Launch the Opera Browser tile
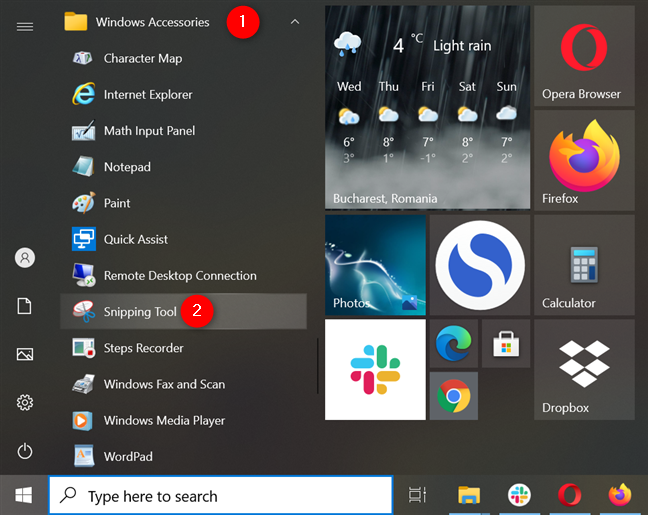 tap(584, 56)
